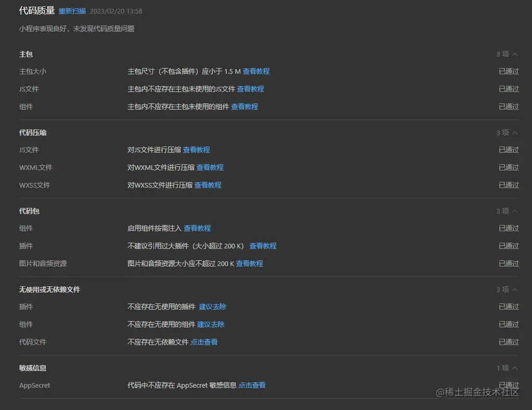Click 点击查看 for AppSecret 敏感信息

[x=252, y=385]
